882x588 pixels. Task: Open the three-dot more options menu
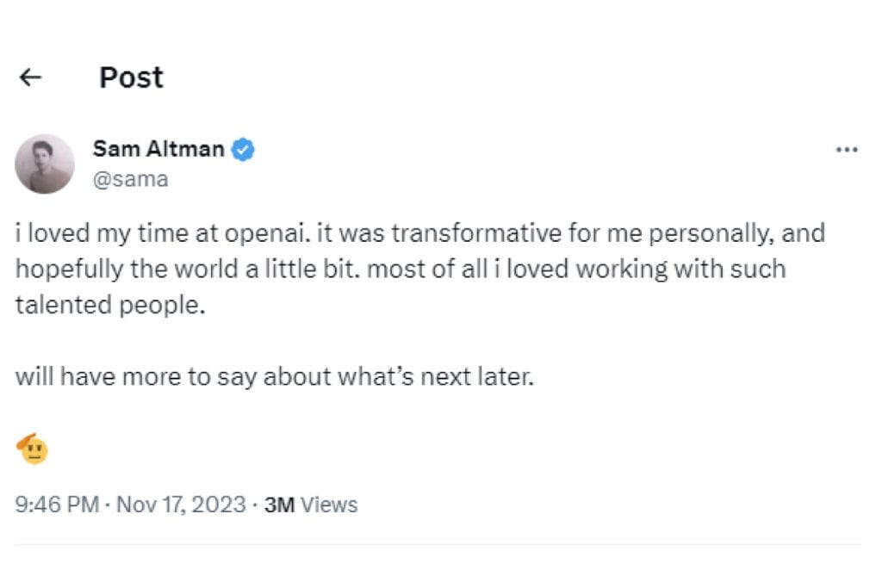coord(847,150)
